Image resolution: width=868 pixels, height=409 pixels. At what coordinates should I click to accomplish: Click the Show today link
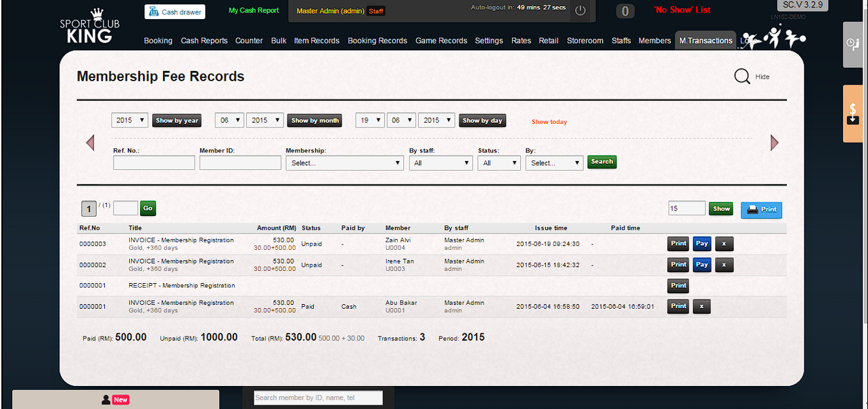click(x=549, y=122)
